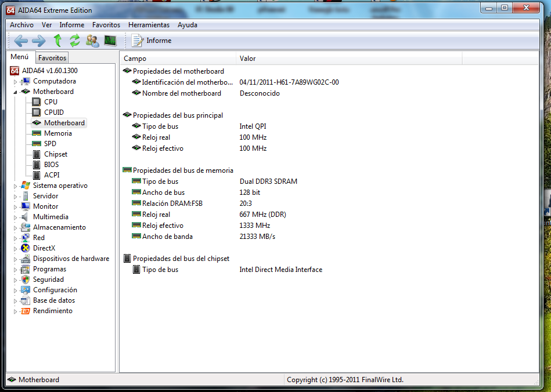Sort by the Campo column header
This screenshot has width=551, height=392.
[x=178, y=59]
